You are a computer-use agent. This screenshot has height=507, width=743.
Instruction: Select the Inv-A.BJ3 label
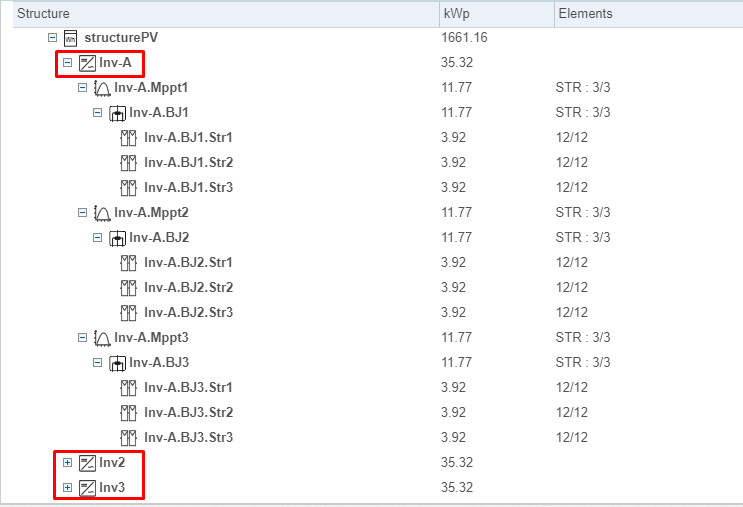click(159, 362)
